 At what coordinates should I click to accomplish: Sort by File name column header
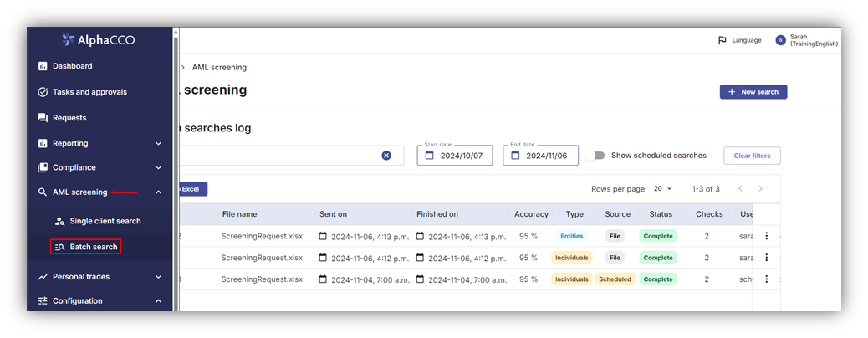point(240,214)
